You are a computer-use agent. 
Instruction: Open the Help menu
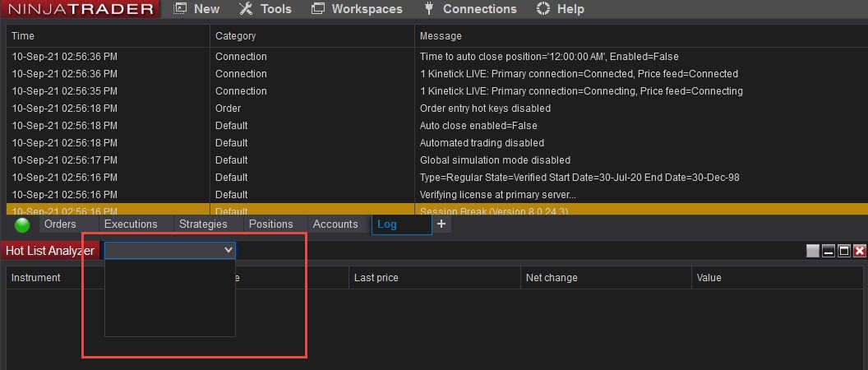(x=561, y=9)
